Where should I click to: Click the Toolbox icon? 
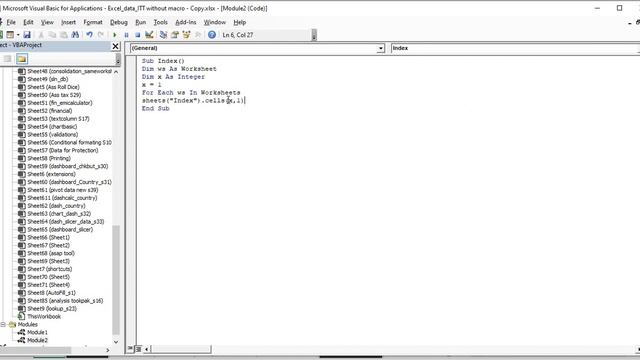198,35
